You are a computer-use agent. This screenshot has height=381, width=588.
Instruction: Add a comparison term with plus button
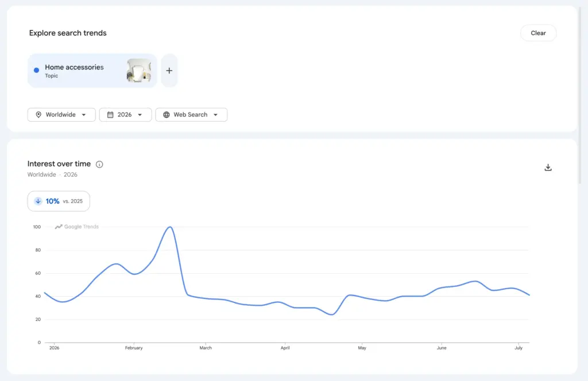(169, 71)
